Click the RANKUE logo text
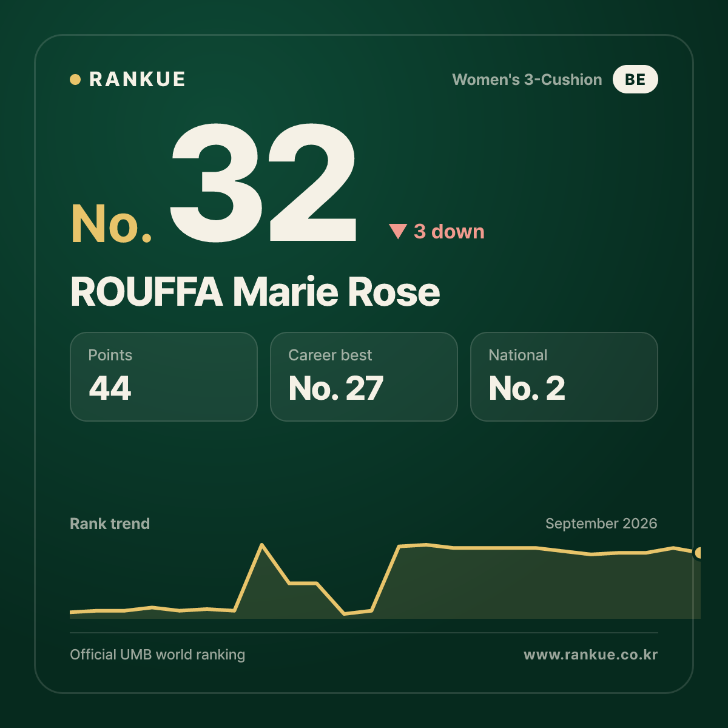 [x=137, y=79]
